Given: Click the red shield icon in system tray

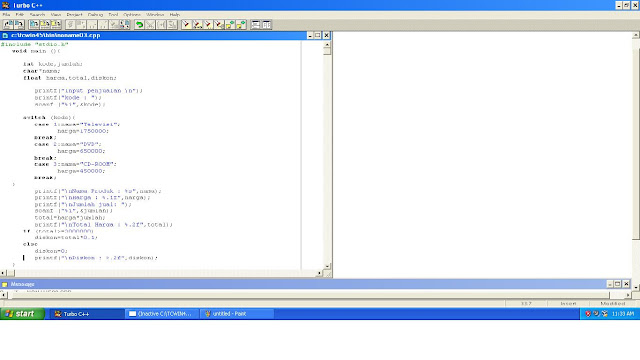Looking at the screenshot, I should pos(588,313).
